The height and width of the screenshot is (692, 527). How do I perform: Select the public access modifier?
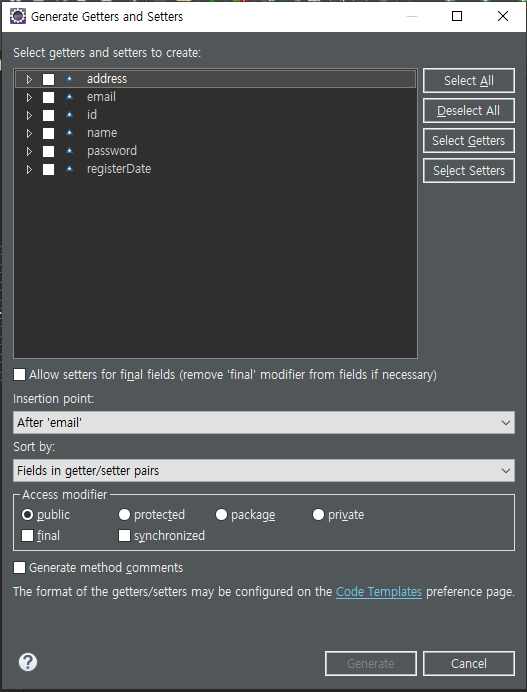click(27, 515)
